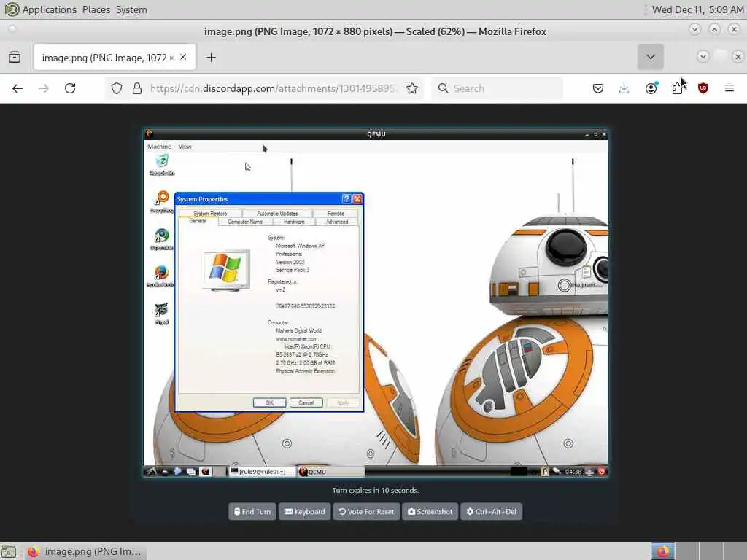Select the image.png browser tab
Image resolution: width=747 pixels, height=560 pixels.
point(115,58)
